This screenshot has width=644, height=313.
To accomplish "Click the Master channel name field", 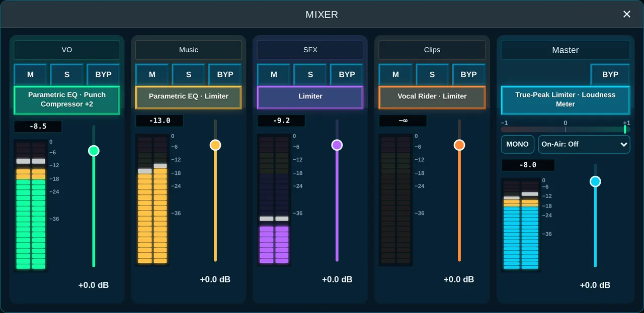I will tap(566, 50).
